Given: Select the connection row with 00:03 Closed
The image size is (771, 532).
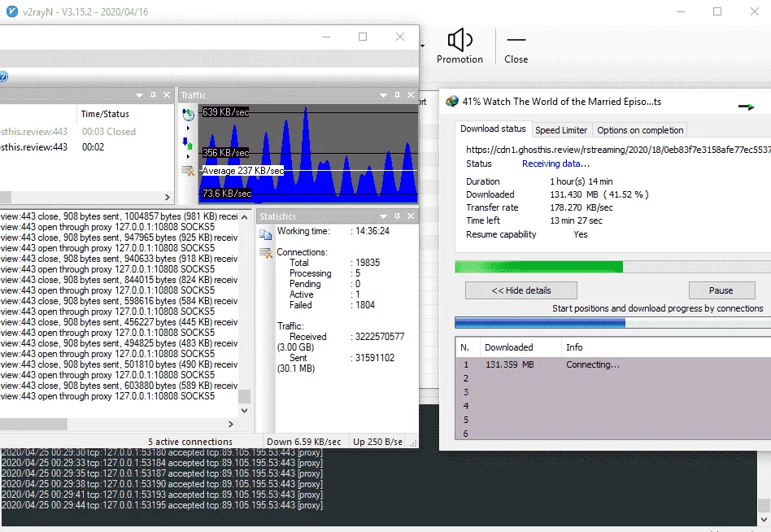Looking at the screenshot, I should point(86,132).
